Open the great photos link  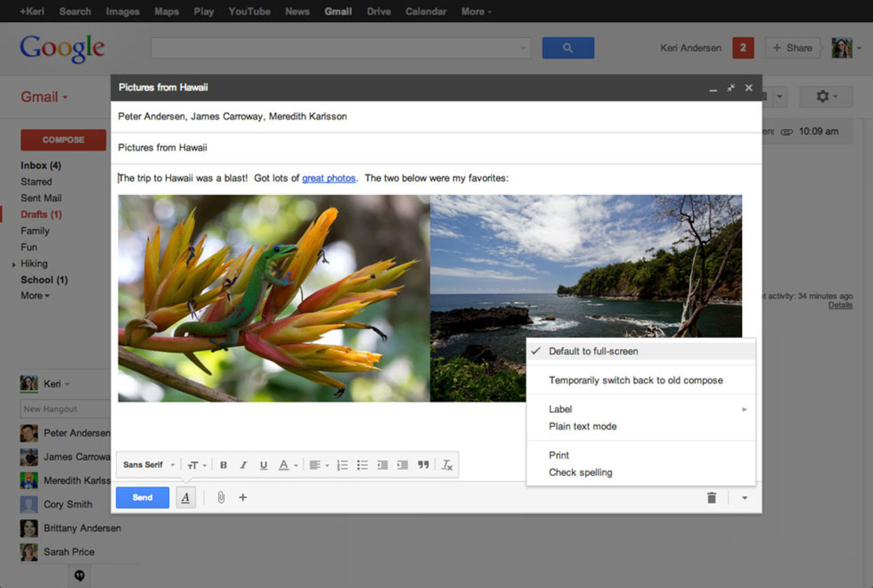pos(329,178)
